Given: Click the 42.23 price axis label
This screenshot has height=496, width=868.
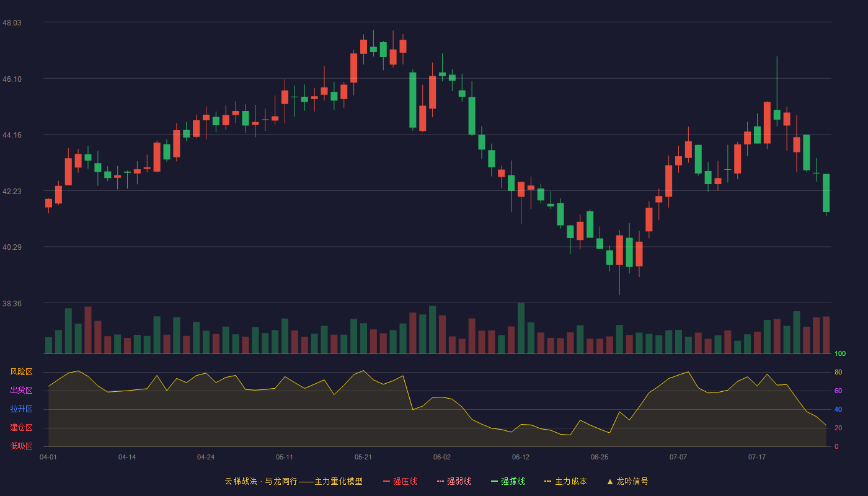Looking at the screenshot, I should coord(12,191).
